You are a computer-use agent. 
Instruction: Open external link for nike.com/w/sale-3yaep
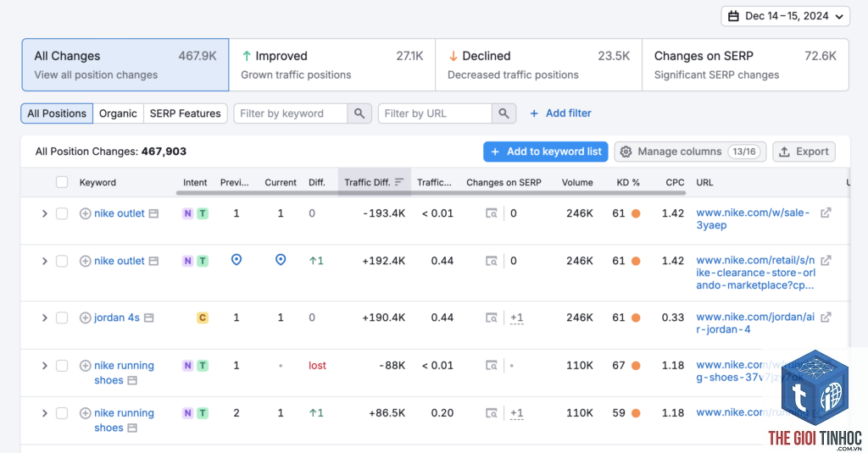tap(826, 213)
